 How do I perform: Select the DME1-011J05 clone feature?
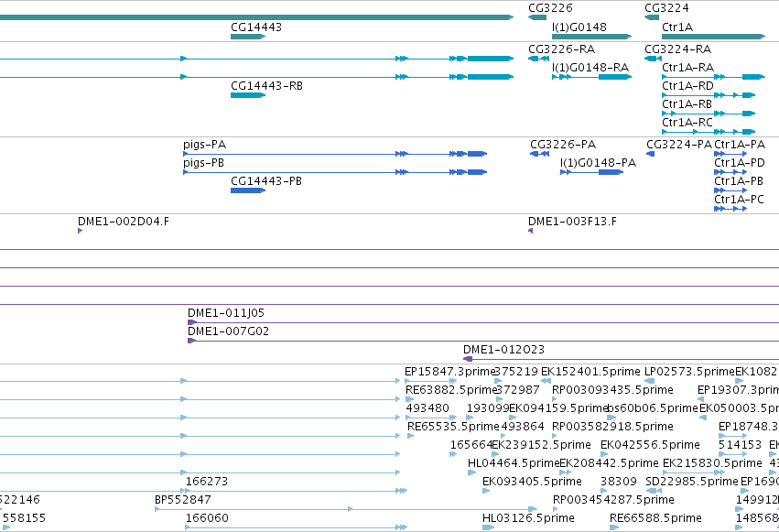[x=483, y=322]
